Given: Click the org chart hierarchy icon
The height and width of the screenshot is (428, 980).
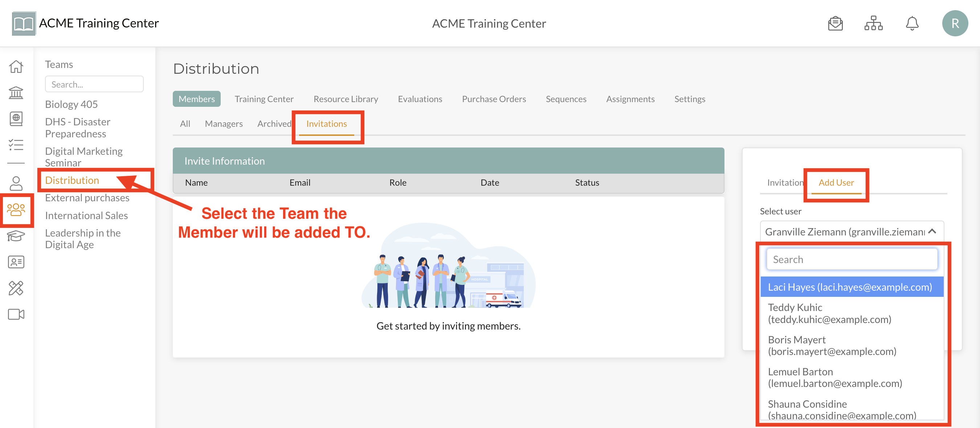Looking at the screenshot, I should coord(873,23).
